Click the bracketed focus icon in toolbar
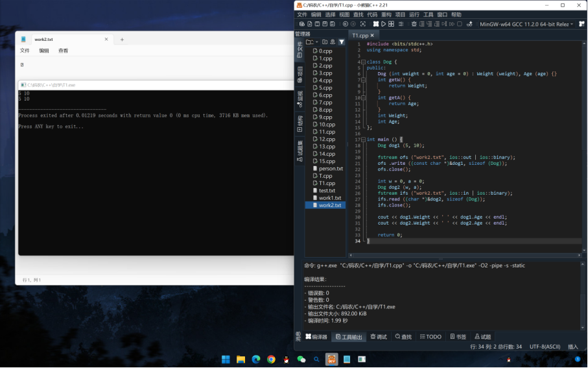This screenshot has width=588, height=368. 363,24
